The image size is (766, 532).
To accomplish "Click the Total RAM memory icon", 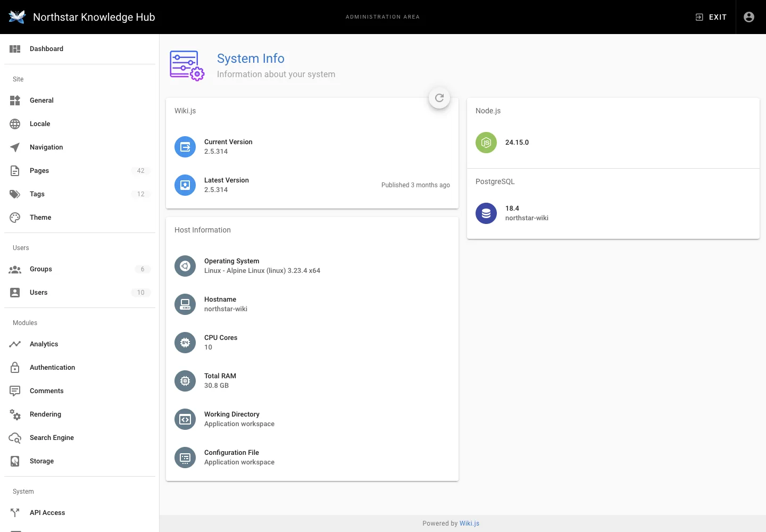I will [x=185, y=381].
